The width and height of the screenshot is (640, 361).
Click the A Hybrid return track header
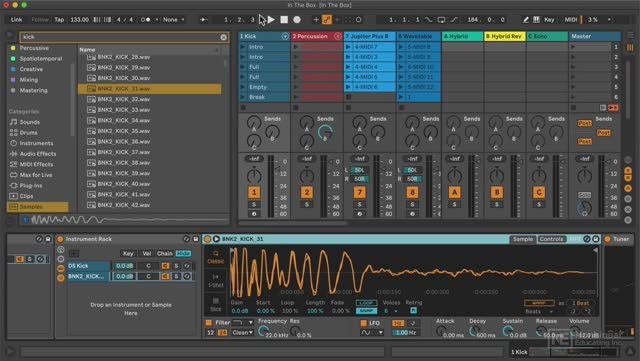462,36
